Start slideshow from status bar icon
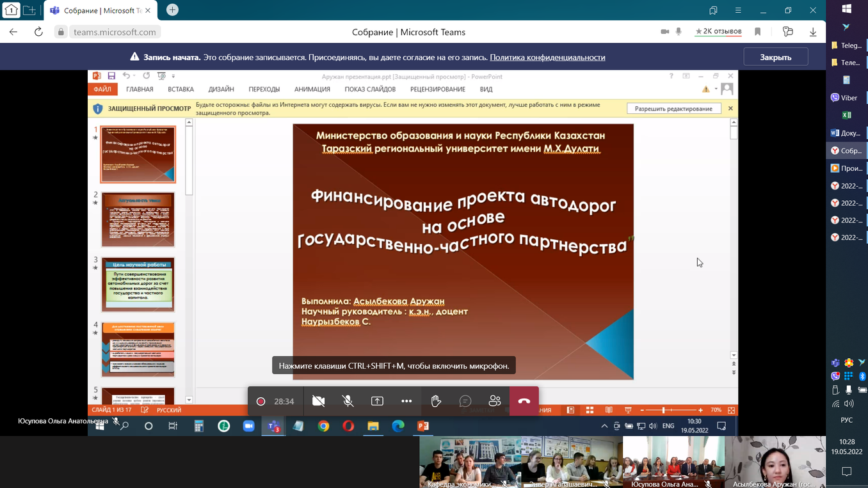 pos(628,410)
